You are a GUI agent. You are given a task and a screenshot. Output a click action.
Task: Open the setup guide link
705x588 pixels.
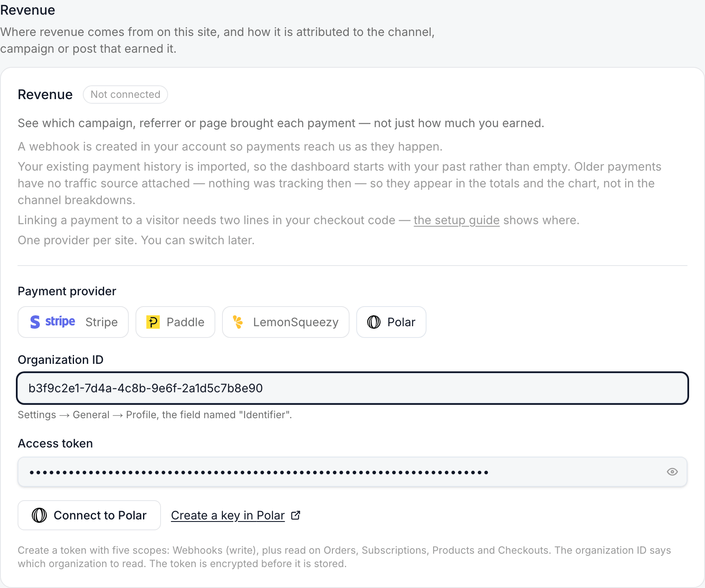(457, 220)
